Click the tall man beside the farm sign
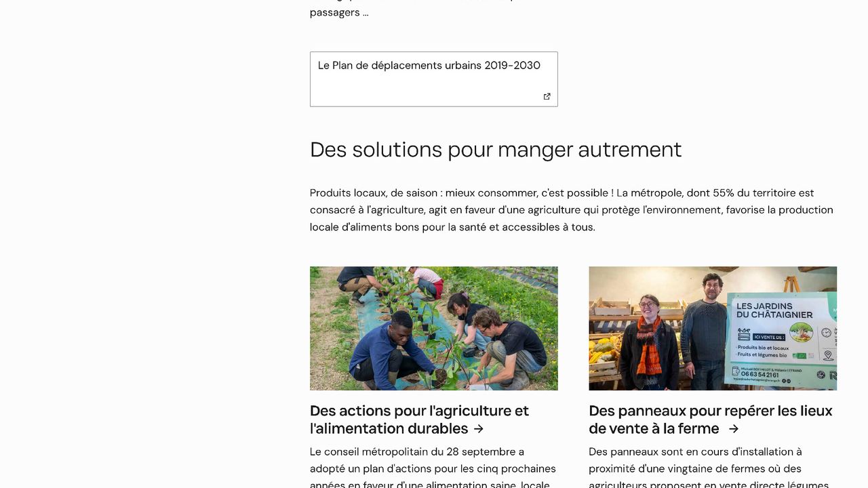 [x=707, y=332]
